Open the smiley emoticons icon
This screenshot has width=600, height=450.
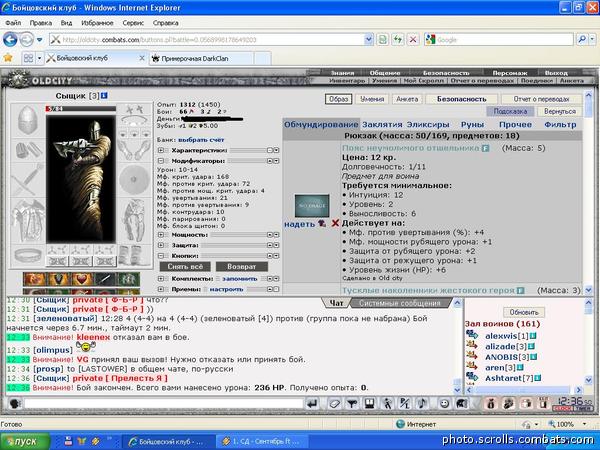coord(444,403)
